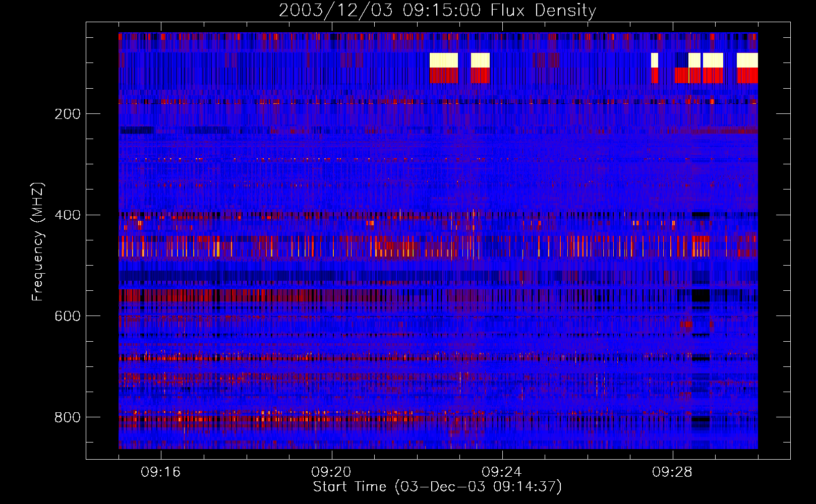Click the 09:16 time tick label

161,472
